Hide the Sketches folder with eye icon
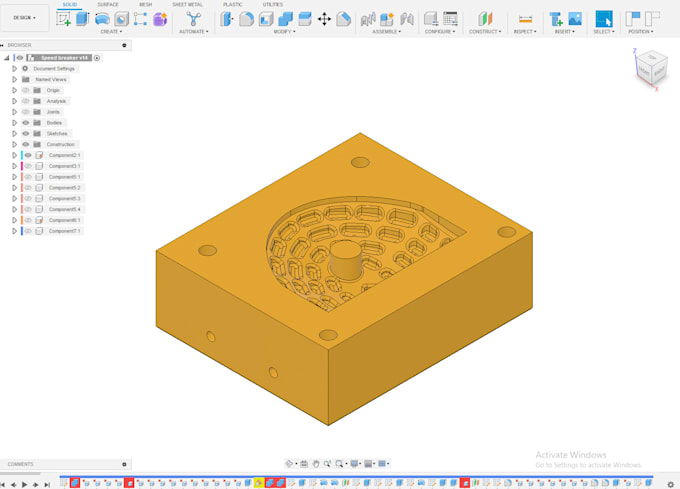Viewport: 680px width, 489px height. click(26, 134)
